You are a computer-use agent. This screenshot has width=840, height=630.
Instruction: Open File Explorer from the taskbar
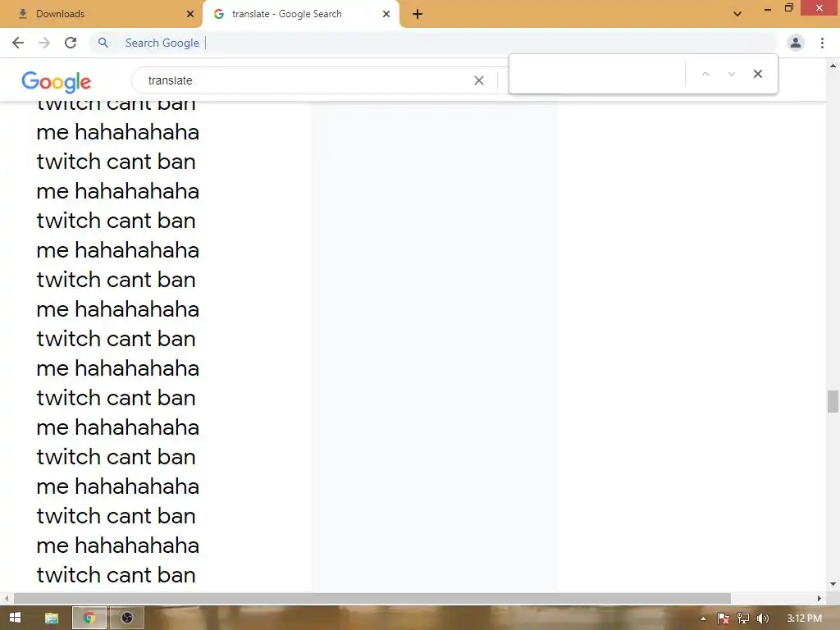(52, 619)
